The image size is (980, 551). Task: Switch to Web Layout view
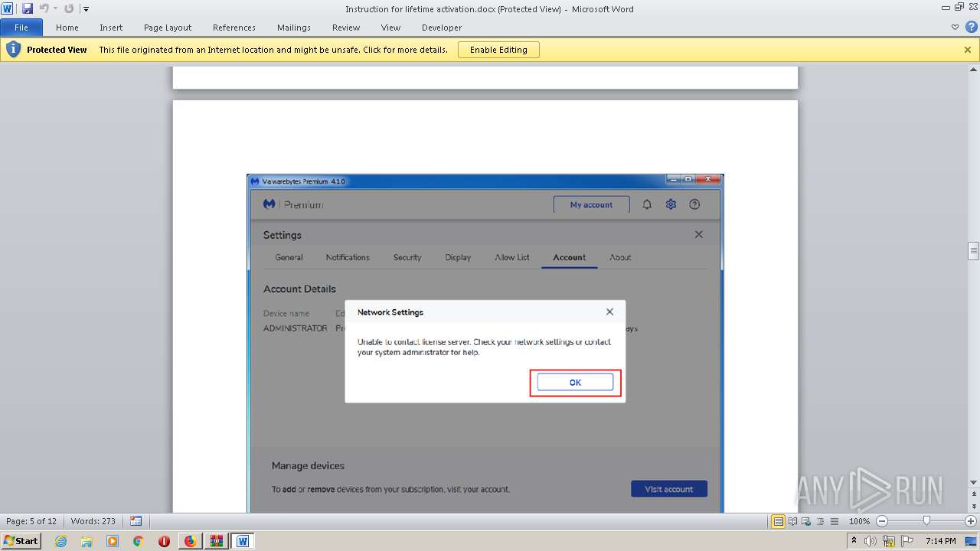click(805, 521)
